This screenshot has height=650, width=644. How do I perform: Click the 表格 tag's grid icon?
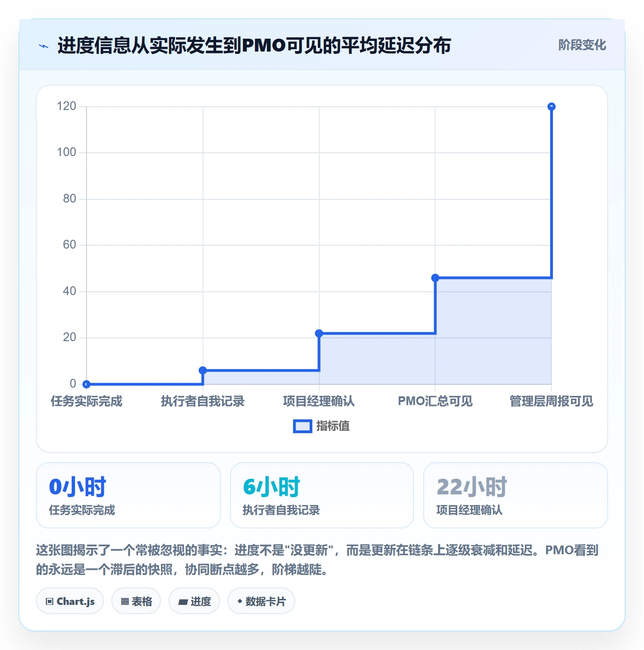[125, 602]
